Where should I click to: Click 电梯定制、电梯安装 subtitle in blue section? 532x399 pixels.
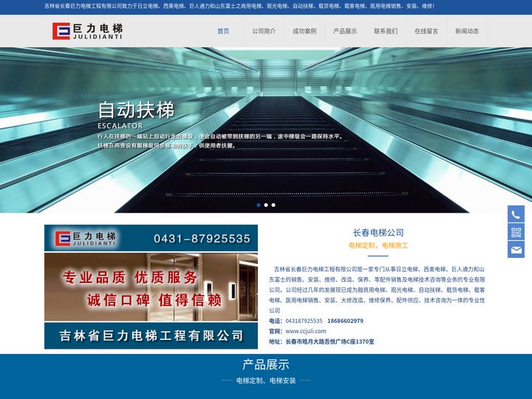[x=266, y=381]
